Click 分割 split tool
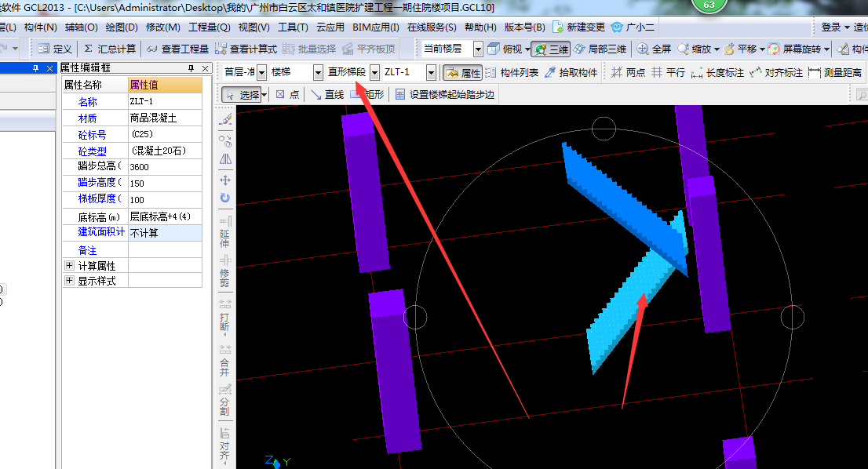Viewport: 868px width, 469px height. coord(224,401)
